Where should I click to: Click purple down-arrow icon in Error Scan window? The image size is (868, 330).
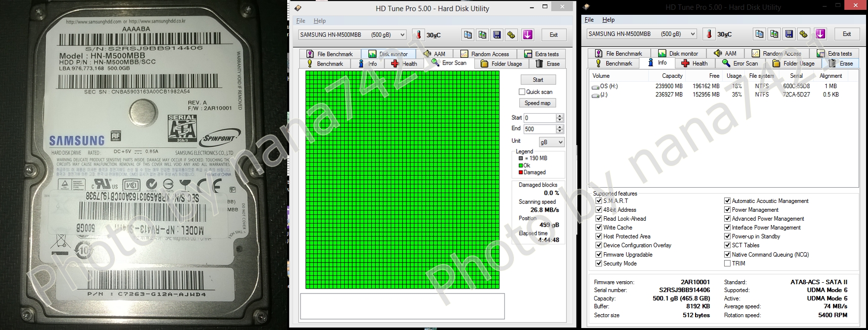528,34
